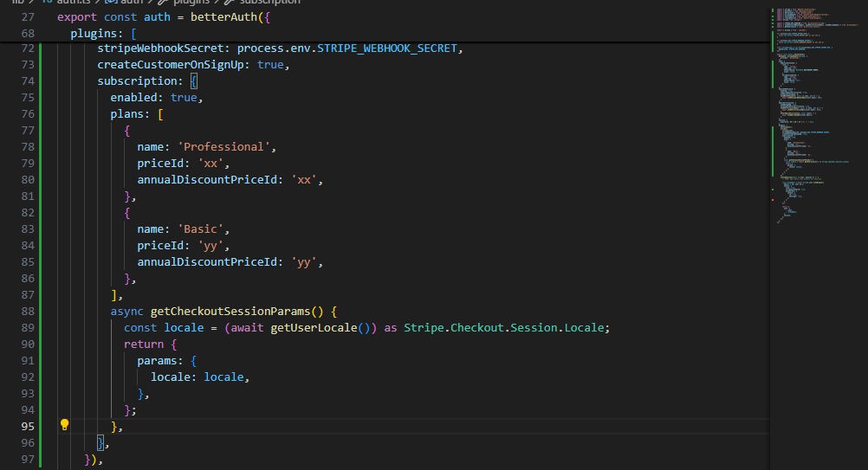This screenshot has width=868, height=470.
Task: Click the 'Professional' plan name string
Action: click(x=223, y=147)
